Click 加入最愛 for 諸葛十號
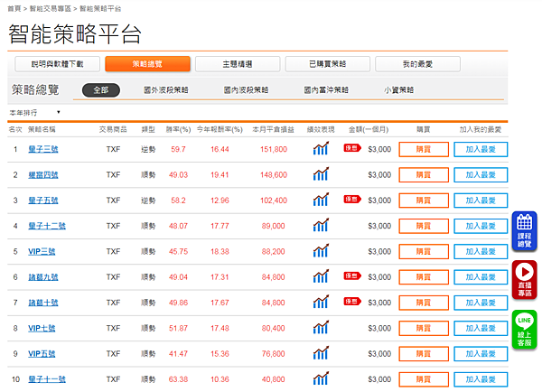 [x=481, y=303]
